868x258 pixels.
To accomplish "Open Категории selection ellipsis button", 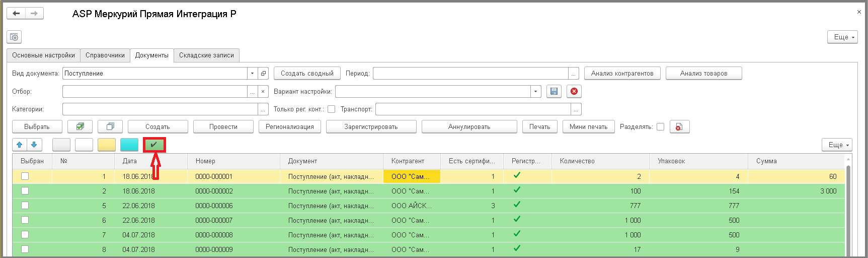I will 263,109.
